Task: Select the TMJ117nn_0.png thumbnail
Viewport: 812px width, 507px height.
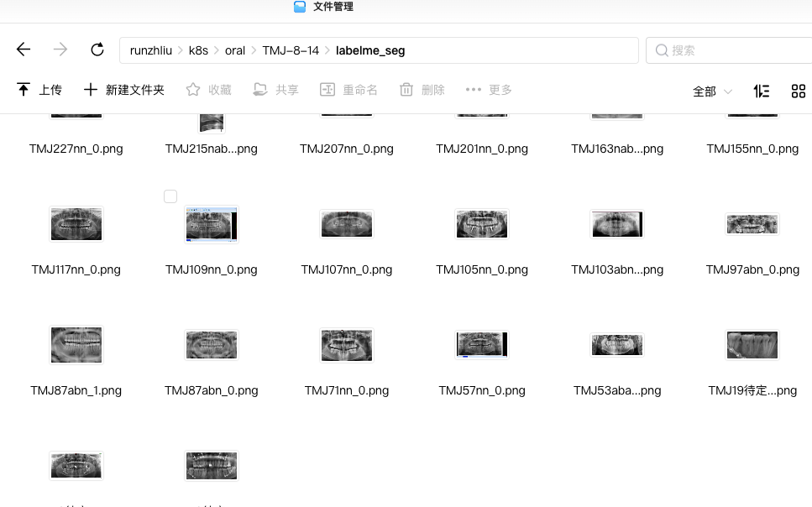Action: 76,224
